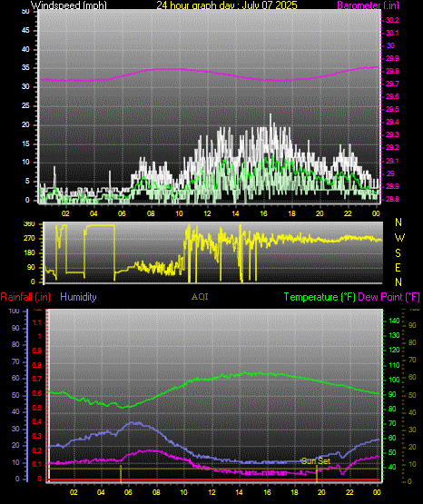Click the 'Temperature (°F)' legend label

coord(320,297)
